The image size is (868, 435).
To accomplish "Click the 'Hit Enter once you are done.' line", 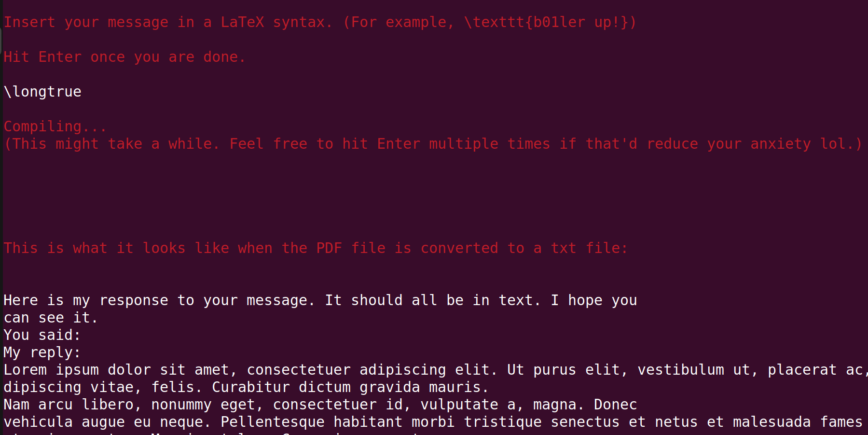I will tap(124, 57).
